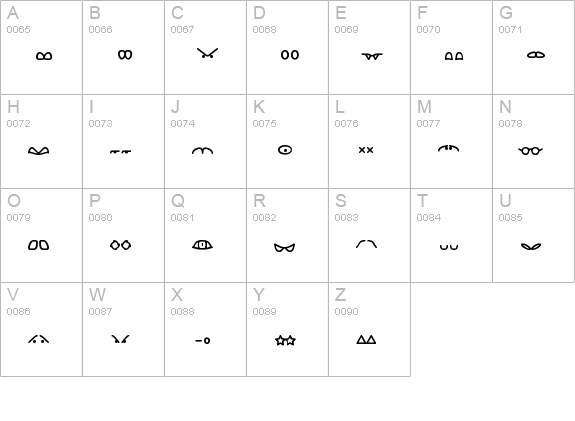Click the cell labeled G 0071
Image resolution: width=575 pixels, height=421 pixels.
click(x=534, y=47)
